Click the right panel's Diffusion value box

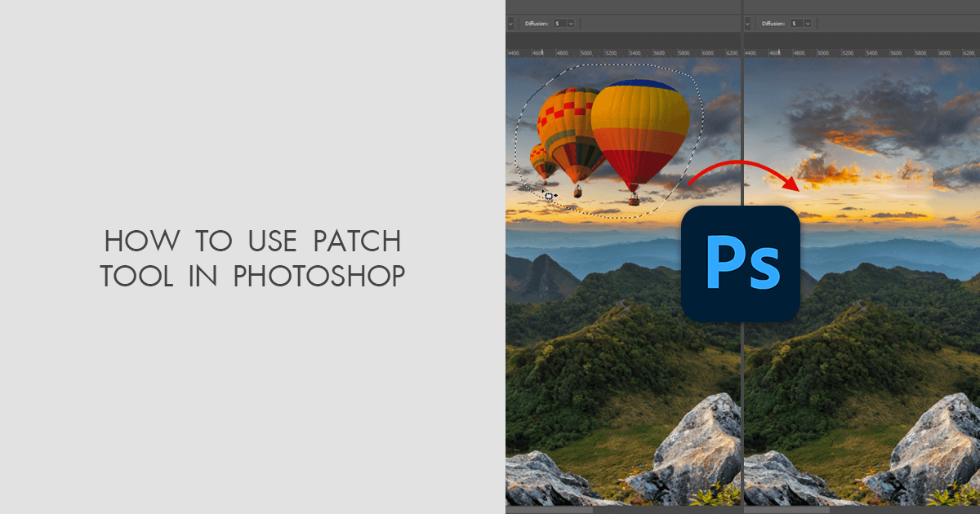pyautogui.click(x=798, y=24)
